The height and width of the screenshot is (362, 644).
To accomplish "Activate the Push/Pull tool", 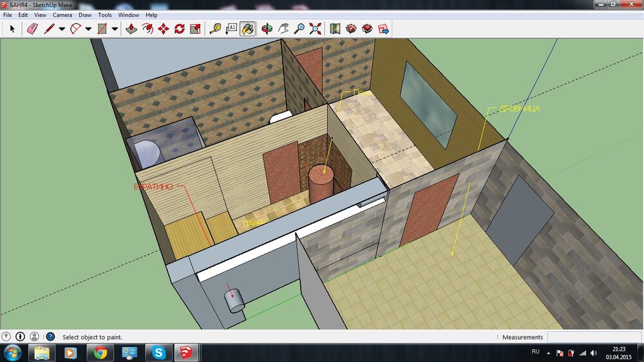I will [131, 29].
